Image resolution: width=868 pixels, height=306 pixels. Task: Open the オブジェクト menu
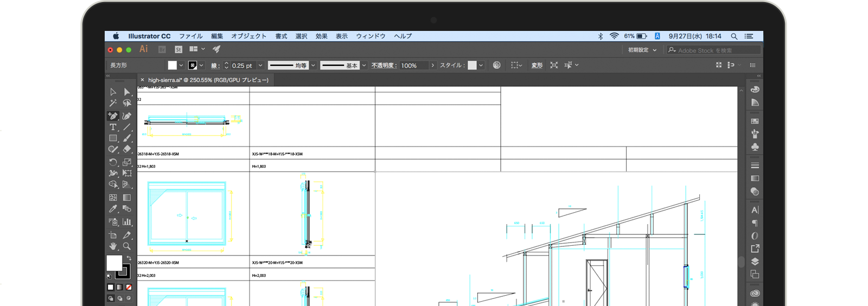[x=248, y=36]
